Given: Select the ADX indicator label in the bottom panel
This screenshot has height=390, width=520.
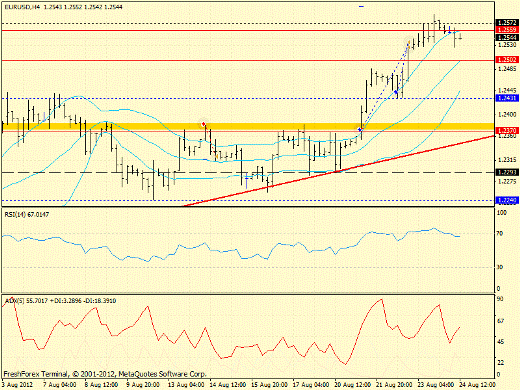Looking at the screenshot, I should tap(60, 301).
